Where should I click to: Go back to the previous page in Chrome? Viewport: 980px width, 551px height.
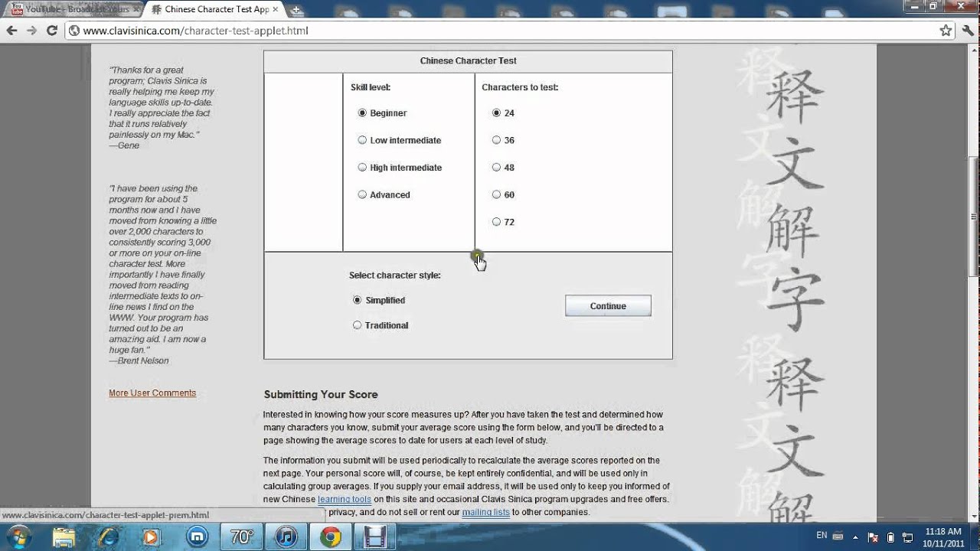point(11,31)
